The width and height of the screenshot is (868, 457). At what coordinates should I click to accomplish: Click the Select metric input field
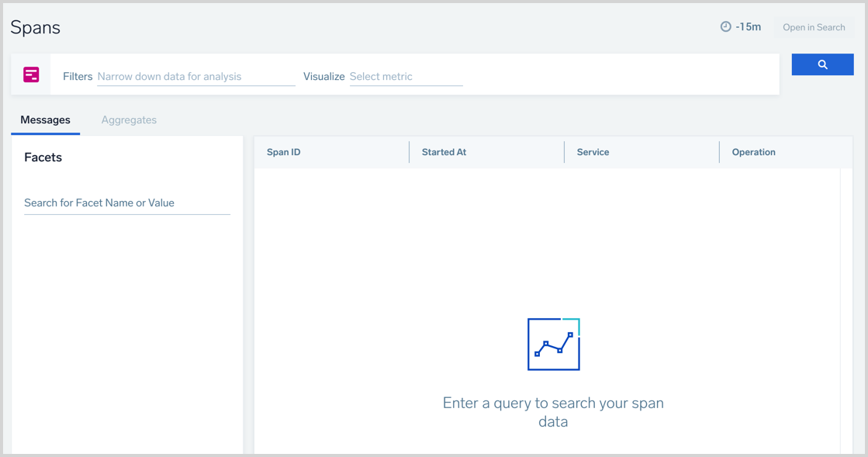click(x=406, y=76)
